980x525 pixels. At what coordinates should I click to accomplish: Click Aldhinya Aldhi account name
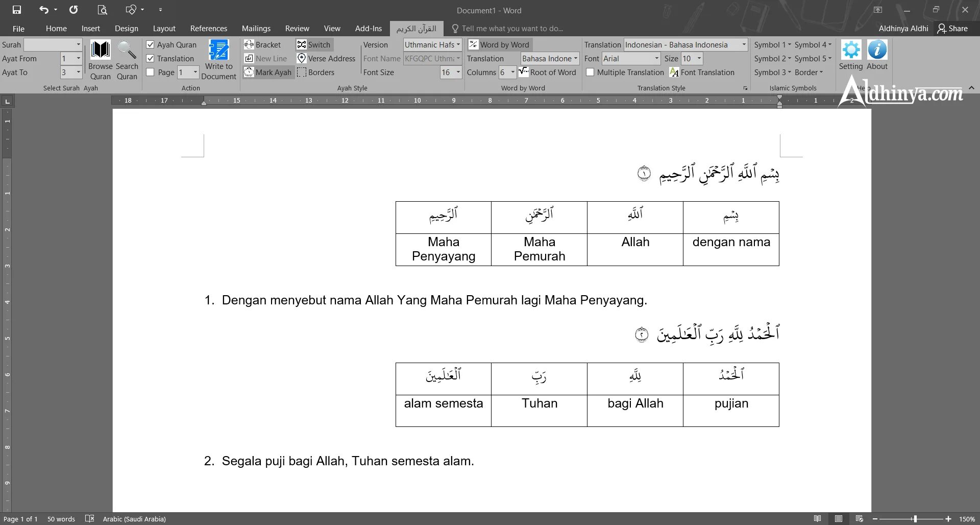pos(903,29)
